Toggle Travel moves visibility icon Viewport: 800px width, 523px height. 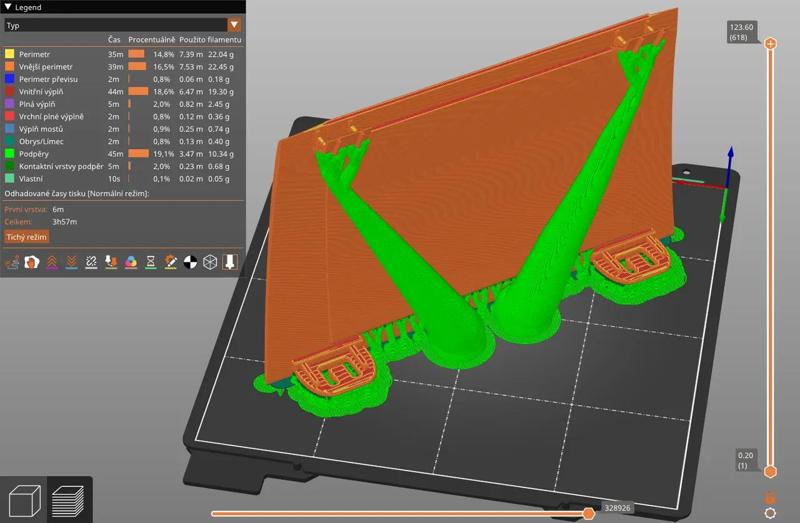(x=12, y=262)
